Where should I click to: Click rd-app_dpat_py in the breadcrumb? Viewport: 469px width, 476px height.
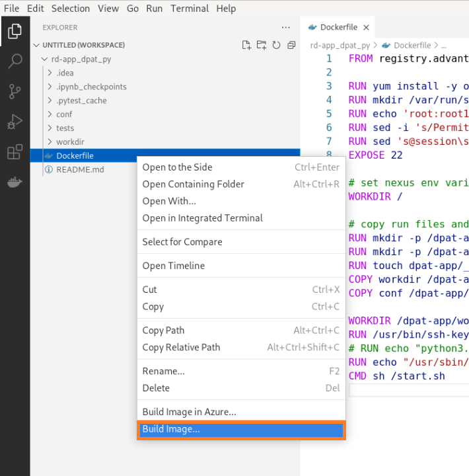point(340,46)
